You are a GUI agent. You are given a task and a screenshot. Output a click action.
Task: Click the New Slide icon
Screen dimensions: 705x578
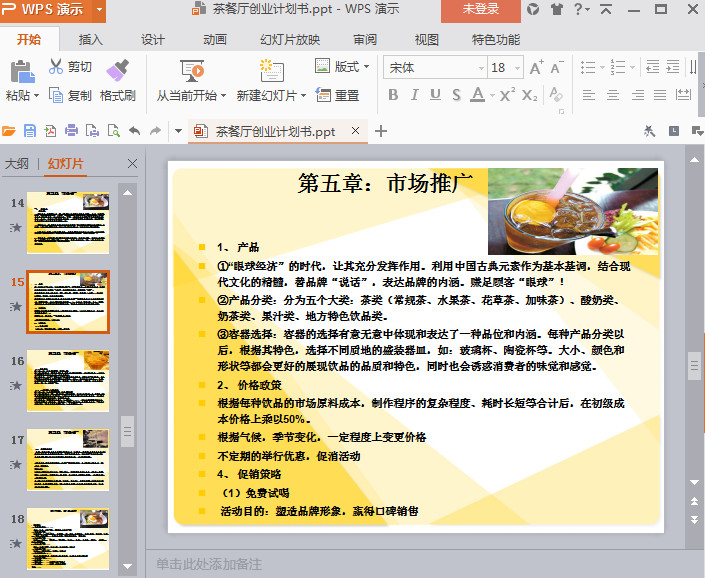(272, 71)
